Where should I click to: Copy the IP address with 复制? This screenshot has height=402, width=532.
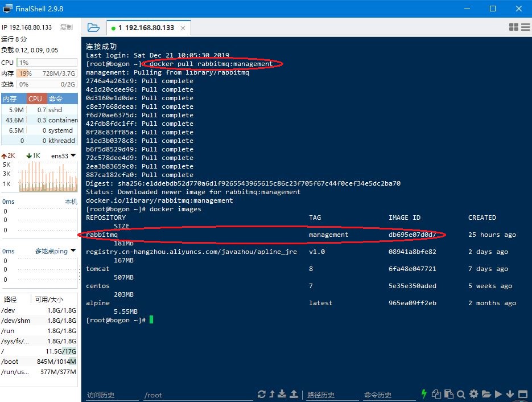coord(67,27)
